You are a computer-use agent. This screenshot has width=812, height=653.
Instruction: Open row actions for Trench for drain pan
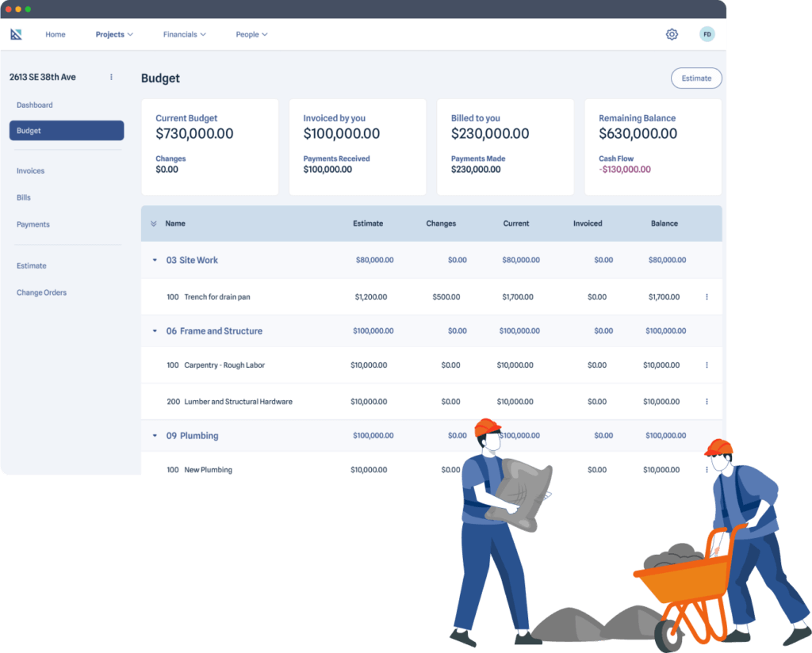pyautogui.click(x=707, y=296)
